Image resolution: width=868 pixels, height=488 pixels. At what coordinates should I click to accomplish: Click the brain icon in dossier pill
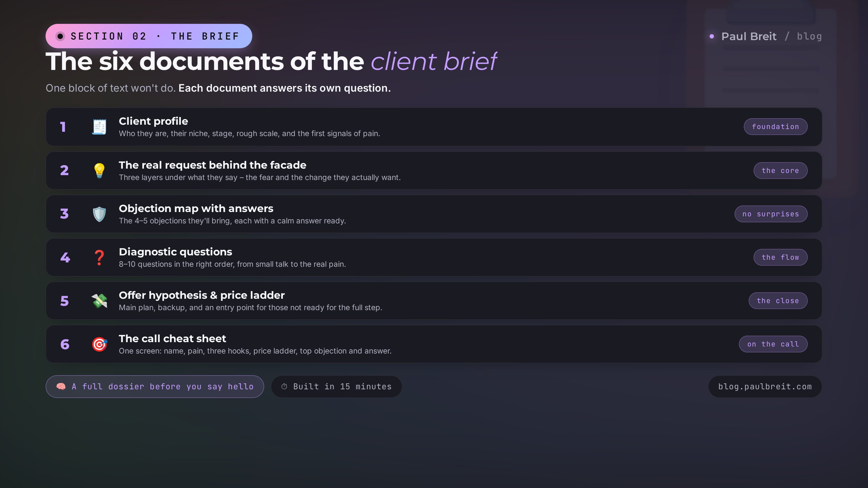[61, 386]
